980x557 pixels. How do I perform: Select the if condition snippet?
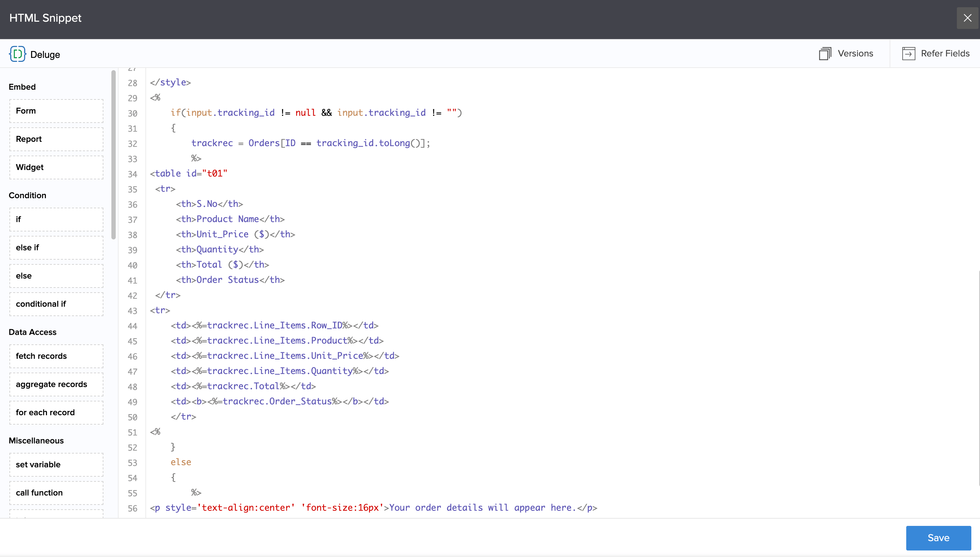pyautogui.click(x=56, y=219)
